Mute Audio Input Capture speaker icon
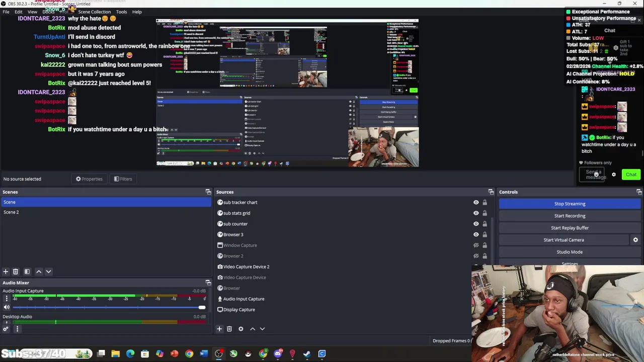 (x=7, y=307)
